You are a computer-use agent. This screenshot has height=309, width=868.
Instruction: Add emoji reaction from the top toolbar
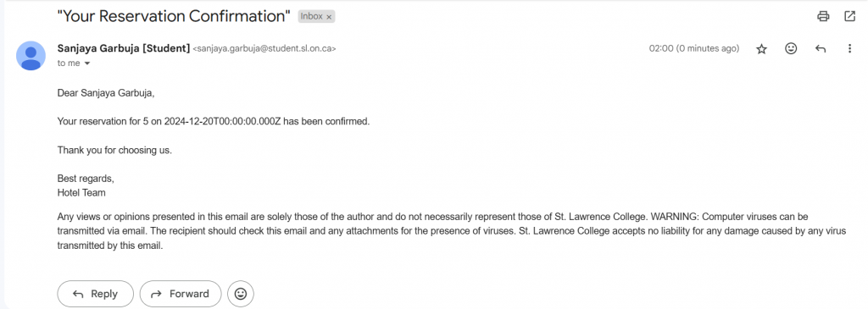[791, 48]
